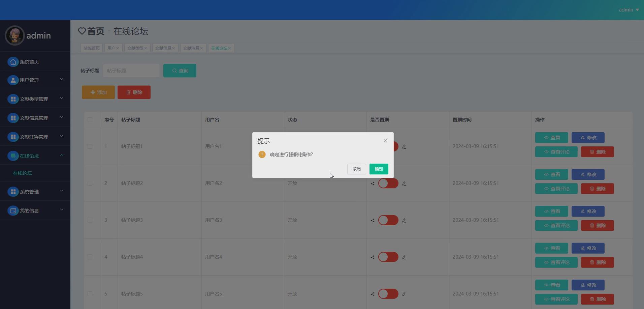Image resolution: width=644 pixels, height=309 pixels.
Task: Click the edit pencil icon in row 5's 是否置顶 cell
Action: [x=404, y=294]
